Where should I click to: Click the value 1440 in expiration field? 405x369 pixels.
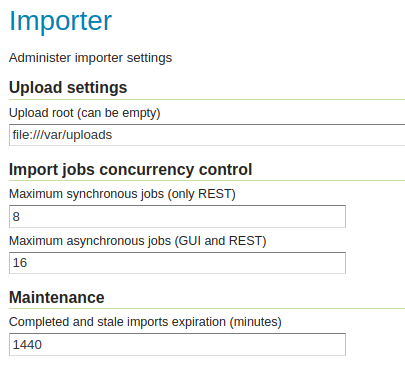[27, 345]
